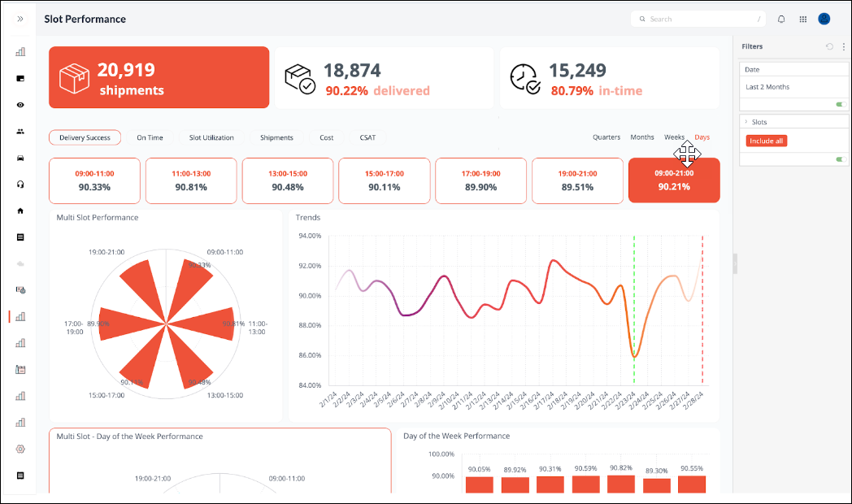
Task: Open the home icon in the sidebar
Action: point(20,211)
